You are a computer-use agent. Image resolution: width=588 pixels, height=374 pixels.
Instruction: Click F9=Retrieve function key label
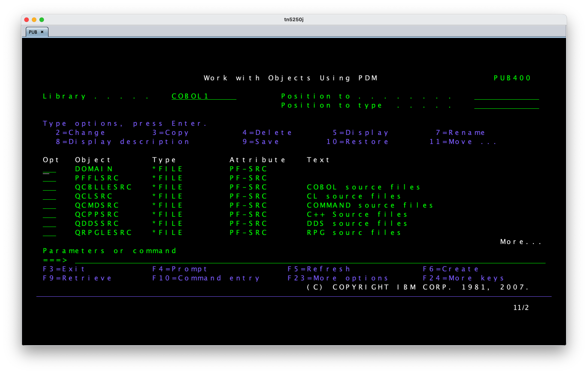77,278
